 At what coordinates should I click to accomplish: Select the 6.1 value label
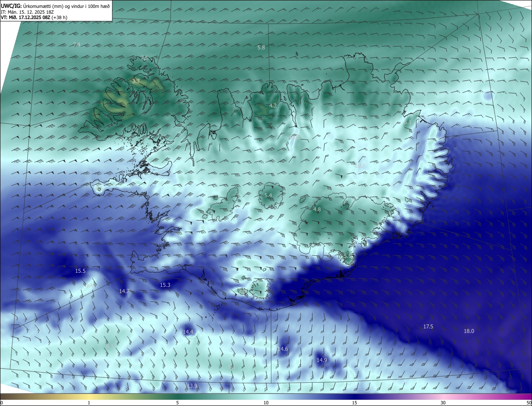point(407,123)
